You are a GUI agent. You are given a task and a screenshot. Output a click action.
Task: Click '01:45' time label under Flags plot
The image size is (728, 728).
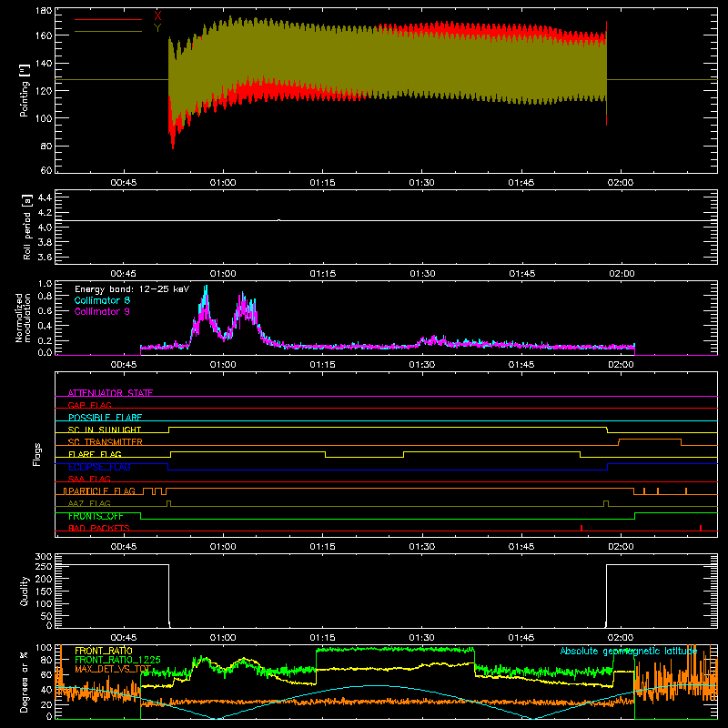(x=521, y=547)
